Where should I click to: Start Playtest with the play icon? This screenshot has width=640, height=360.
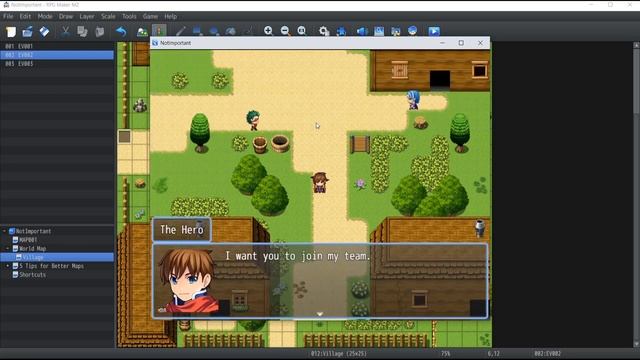(x=434, y=31)
